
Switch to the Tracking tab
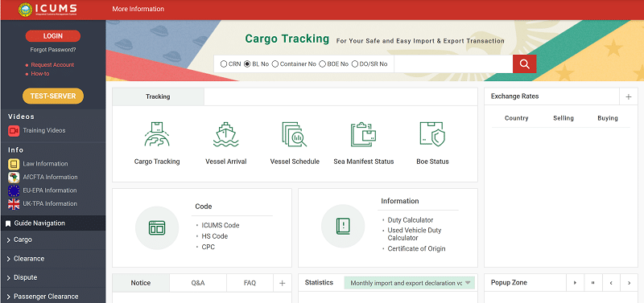pyautogui.click(x=158, y=96)
